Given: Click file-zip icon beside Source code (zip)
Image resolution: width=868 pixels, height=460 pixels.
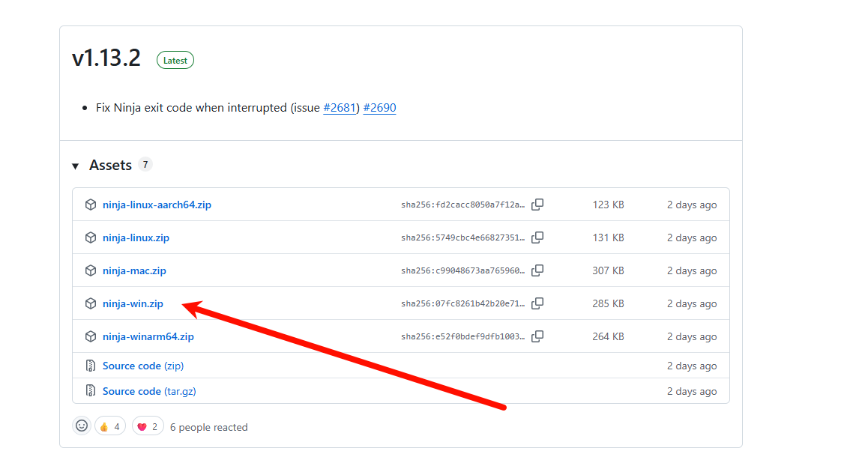Looking at the screenshot, I should [x=91, y=366].
